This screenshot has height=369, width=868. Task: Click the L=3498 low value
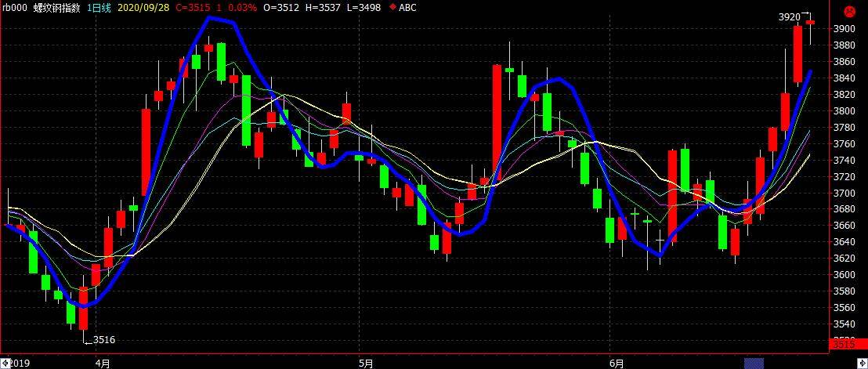(x=364, y=8)
